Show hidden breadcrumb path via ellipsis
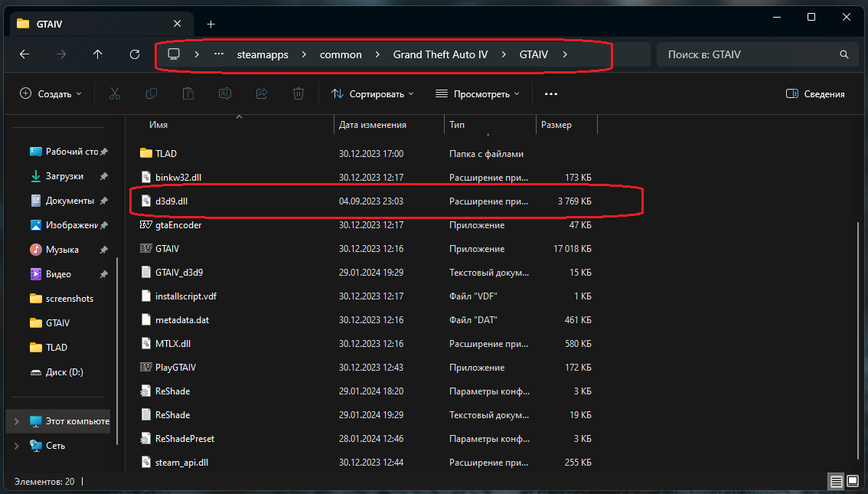This screenshot has height=494, width=868. tap(219, 54)
